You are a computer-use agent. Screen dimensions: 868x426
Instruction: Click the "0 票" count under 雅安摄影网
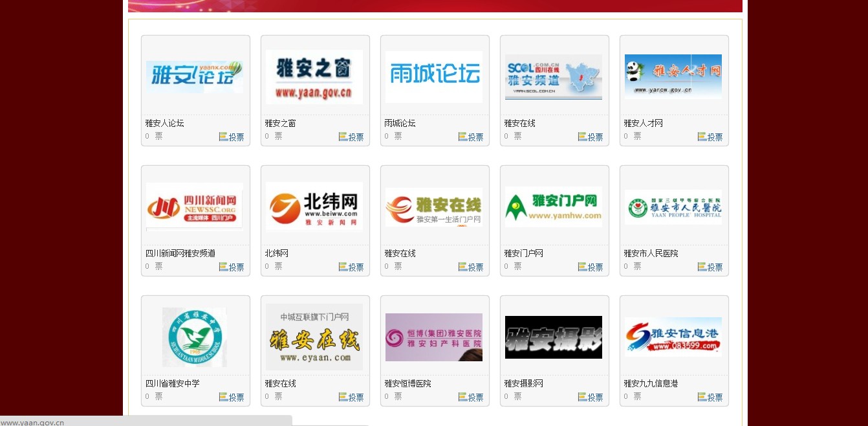coord(513,396)
